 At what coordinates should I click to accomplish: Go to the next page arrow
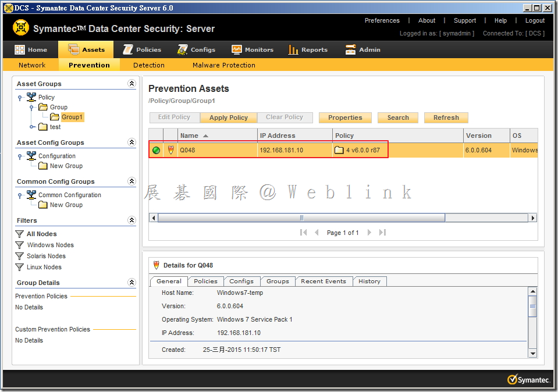click(369, 233)
